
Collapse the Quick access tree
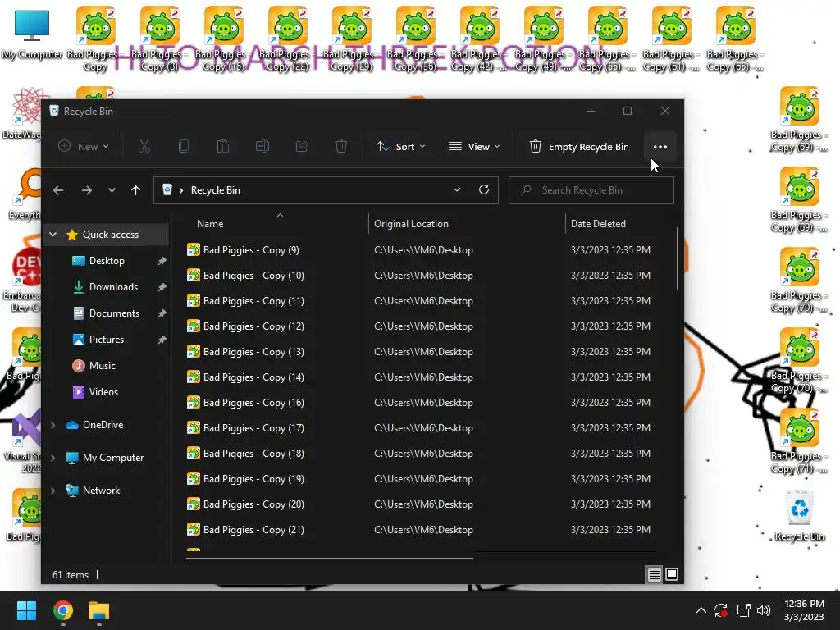point(53,234)
